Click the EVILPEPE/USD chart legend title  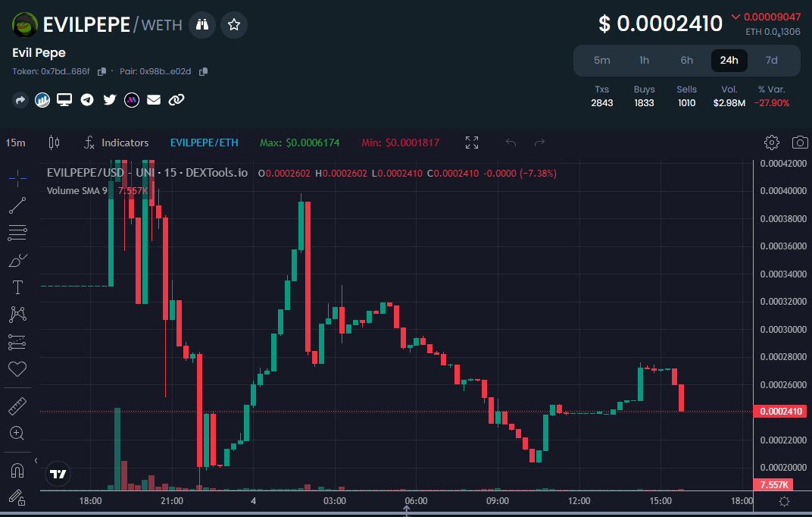point(147,173)
